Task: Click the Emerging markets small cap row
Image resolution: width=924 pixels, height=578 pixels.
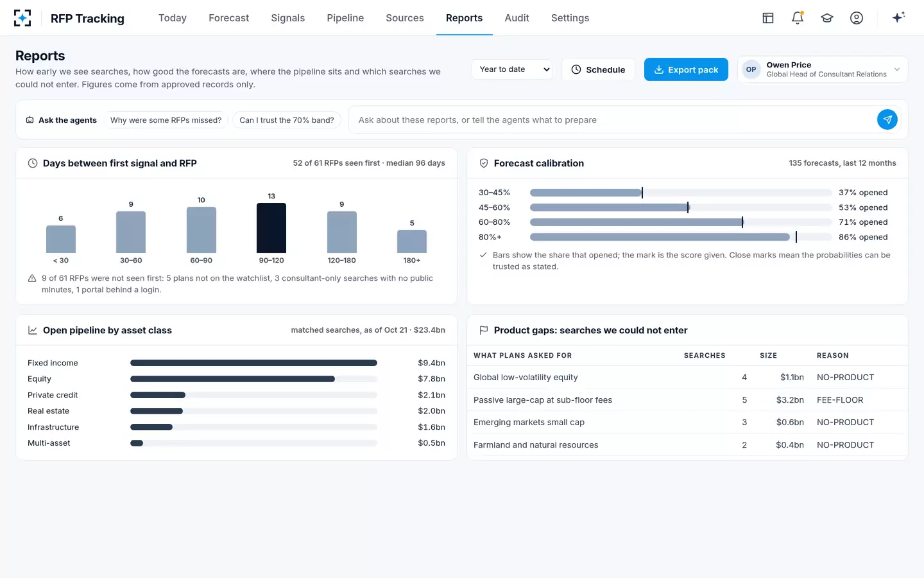Action: click(687, 423)
